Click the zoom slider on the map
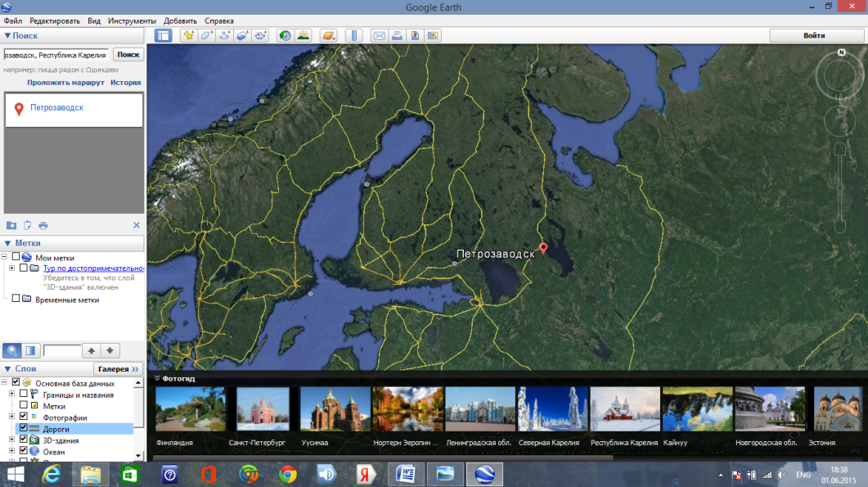 click(x=839, y=187)
